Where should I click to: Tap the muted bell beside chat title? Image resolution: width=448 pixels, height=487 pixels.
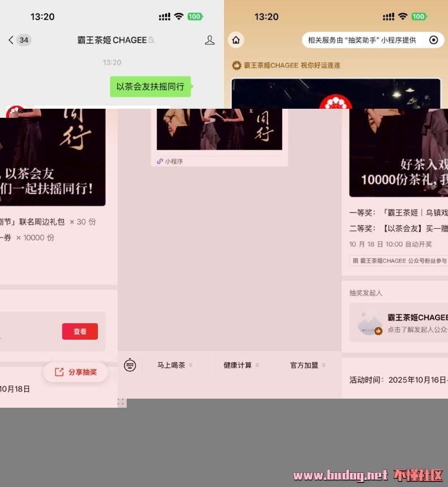[151, 40]
